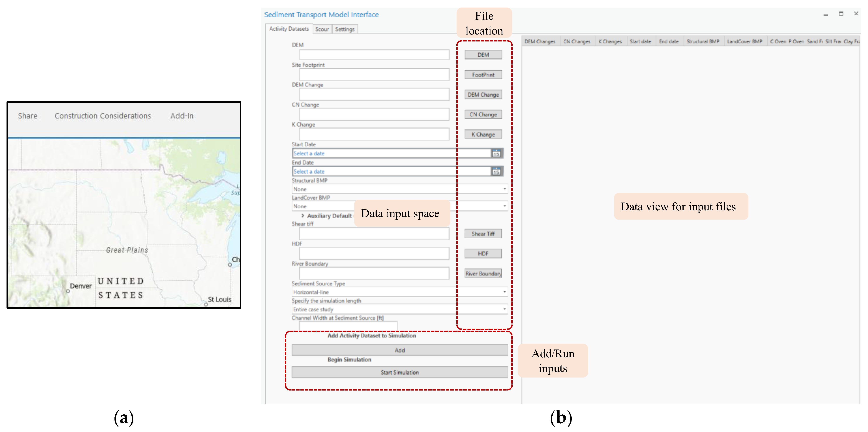Expand the Auxiliary Default section chevron
The width and height of the screenshot is (868, 432).
303,216
